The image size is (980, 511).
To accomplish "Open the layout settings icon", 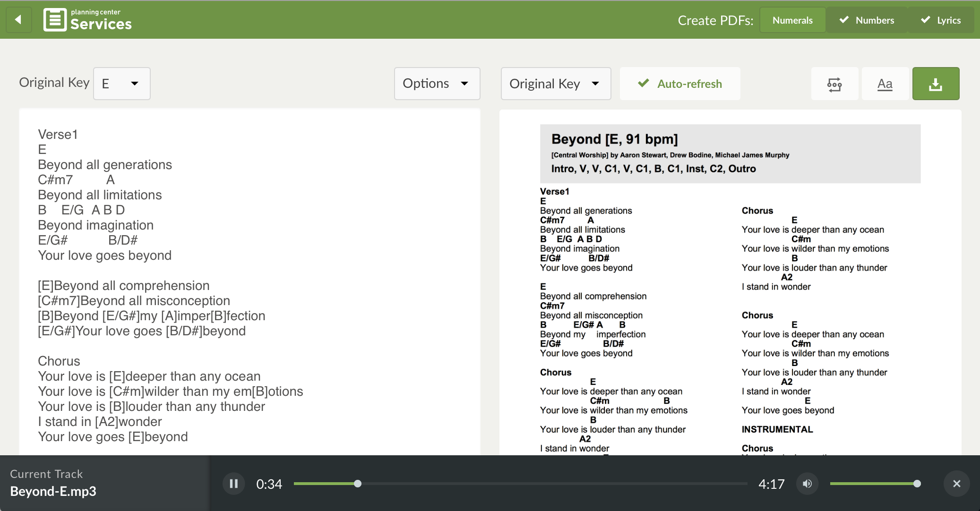I will click(x=834, y=84).
